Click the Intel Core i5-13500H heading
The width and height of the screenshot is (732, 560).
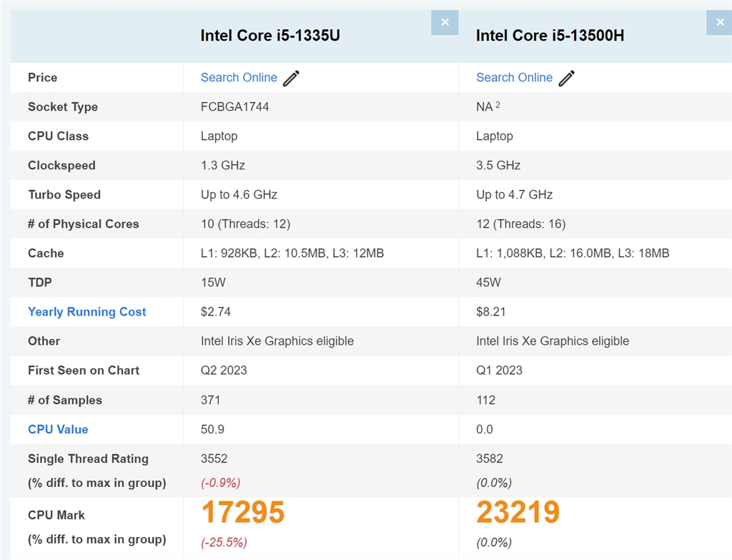click(550, 36)
